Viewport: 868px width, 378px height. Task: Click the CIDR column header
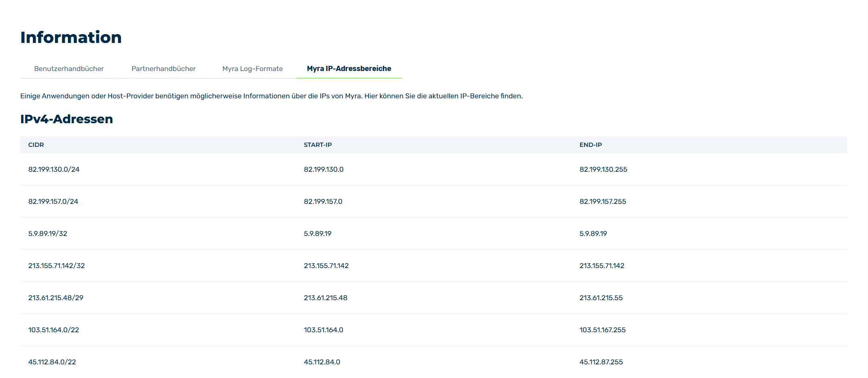[36, 145]
